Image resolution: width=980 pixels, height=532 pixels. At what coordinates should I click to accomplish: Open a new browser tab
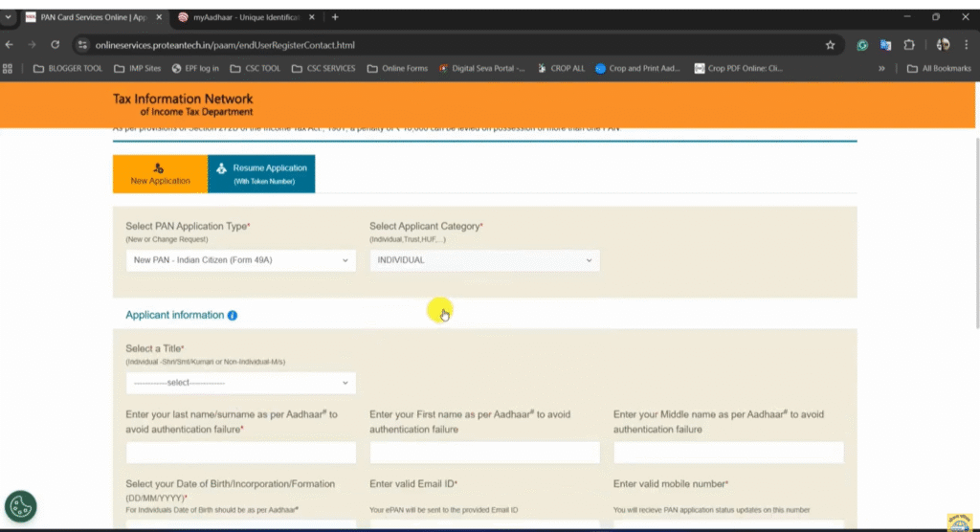point(335,17)
